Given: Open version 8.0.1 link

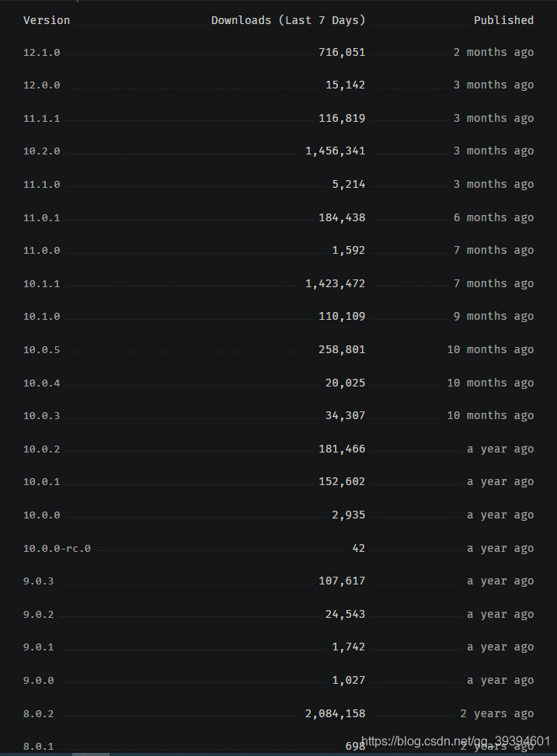Looking at the screenshot, I should point(38,747).
